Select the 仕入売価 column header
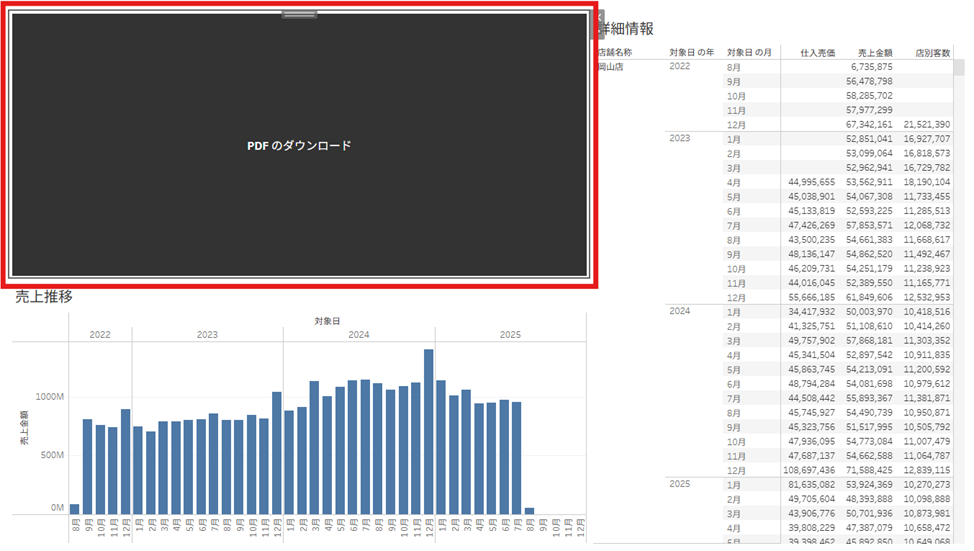974x551 pixels. (x=817, y=53)
